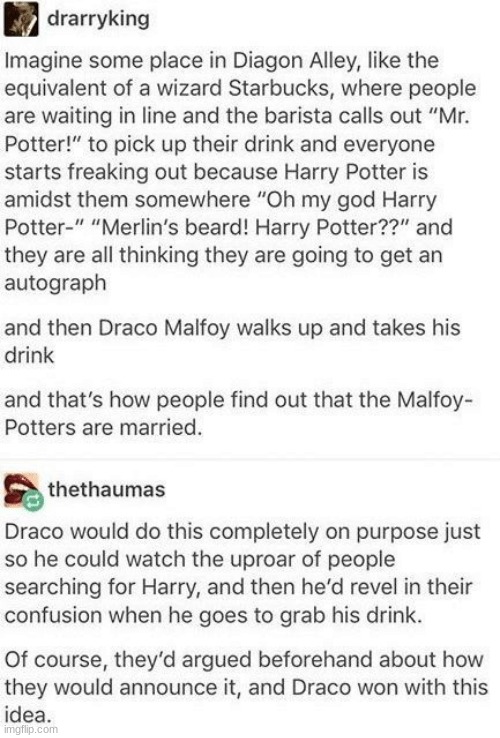Open thethaumas' red lips avatar
The height and width of the screenshot is (738, 500).
(20, 489)
